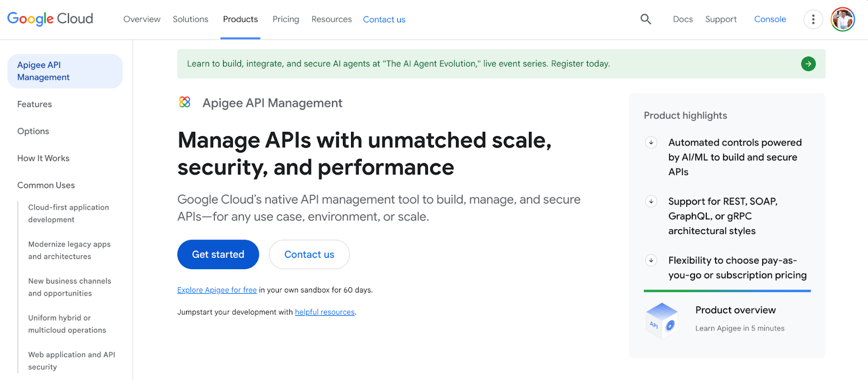Open the Overview nav item
The height and width of the screenshot is (380, 868).
(x=142, y=19)
